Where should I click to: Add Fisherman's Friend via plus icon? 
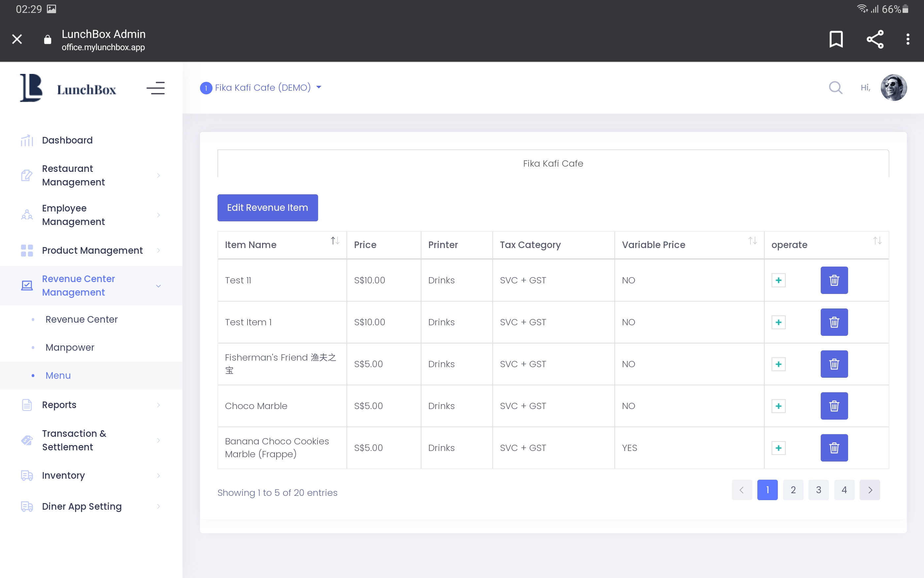pos(778,364)
